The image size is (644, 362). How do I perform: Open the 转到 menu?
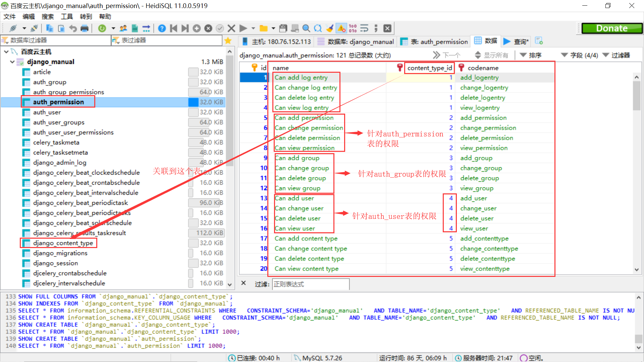click(x=86, y=16)
